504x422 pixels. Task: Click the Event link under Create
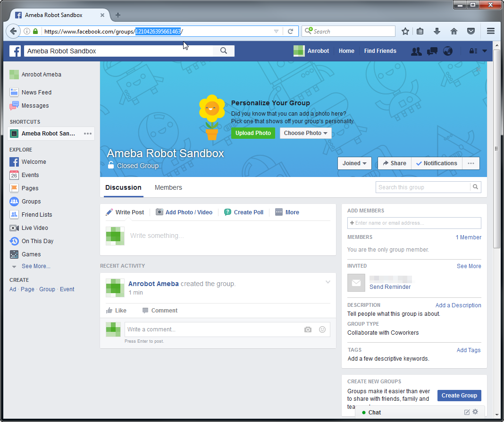click(67, 289)
